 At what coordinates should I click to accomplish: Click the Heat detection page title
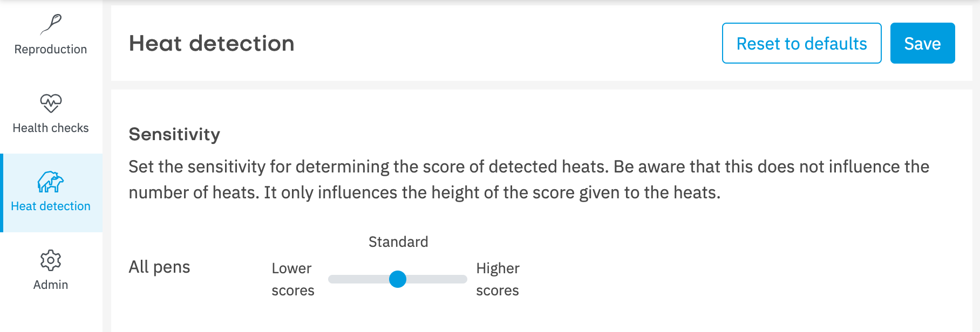point(212,43)
